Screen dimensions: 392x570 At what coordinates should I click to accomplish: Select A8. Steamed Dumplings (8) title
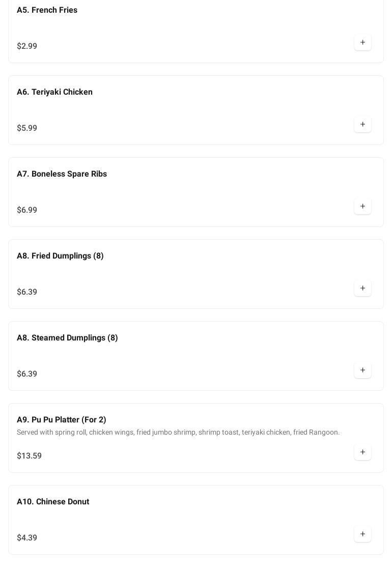tap(67, 338)
